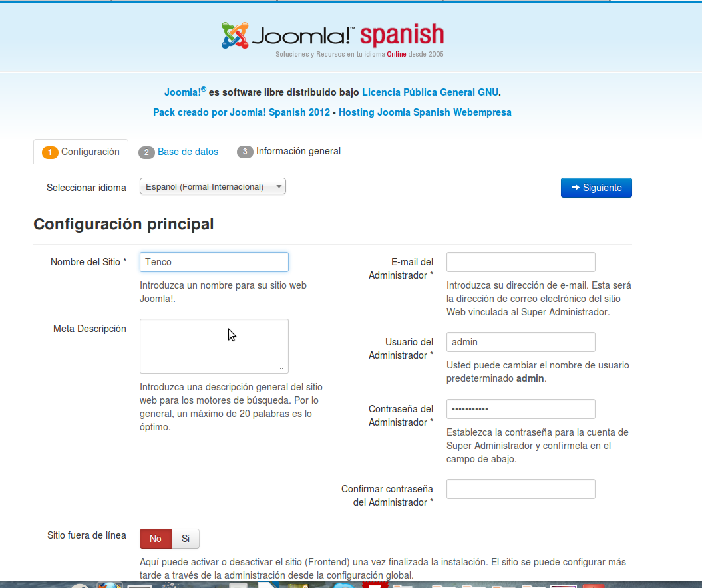702x588 pixels.
Task: Open Pack creado por Joomla! Spanish 2012 link
Action: pos(241,112)
